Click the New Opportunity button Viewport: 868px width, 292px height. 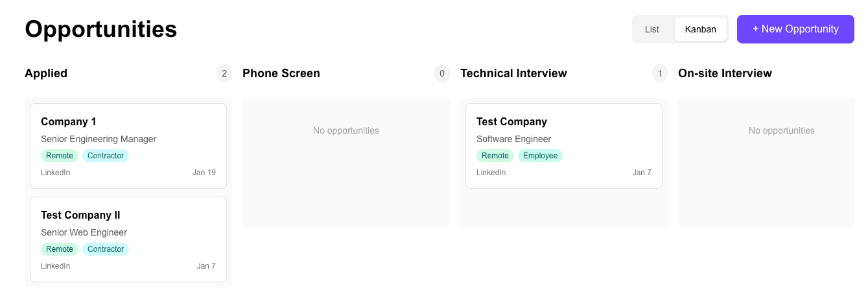pyautogui.click(x=795, y=29)
